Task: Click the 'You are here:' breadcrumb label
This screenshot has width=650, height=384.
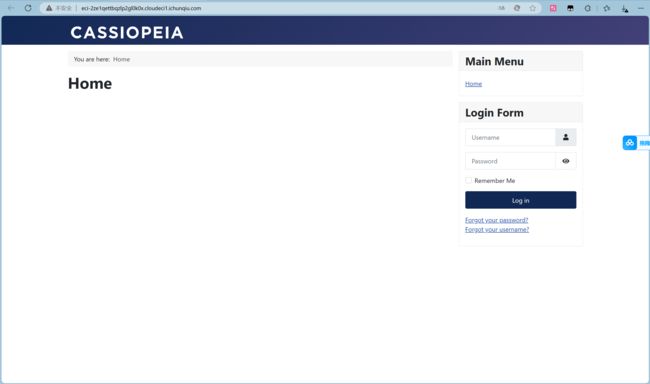Action: point(92,59)
